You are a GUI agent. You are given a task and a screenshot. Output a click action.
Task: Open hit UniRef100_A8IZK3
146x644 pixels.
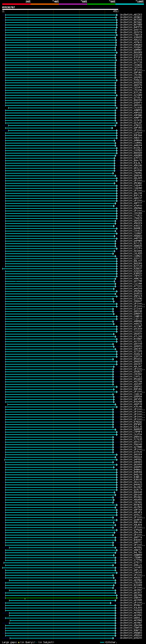click(131, 15)
